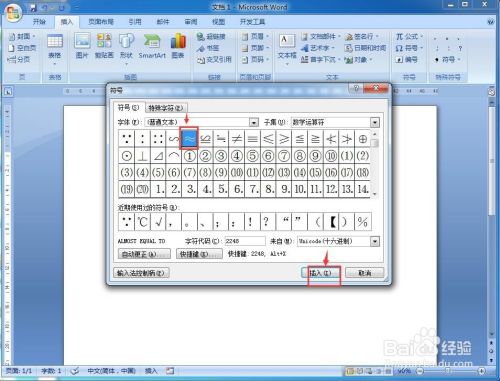Click the SmartArt icon
This screenshot has height=381, width=500.
(152, 47)
